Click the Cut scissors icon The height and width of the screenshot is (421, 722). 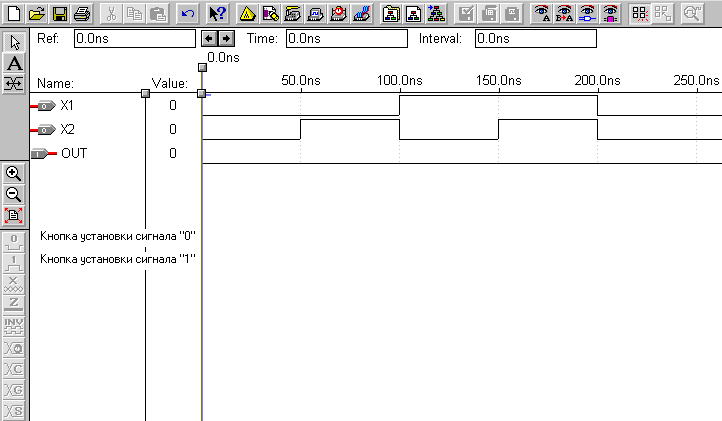point(111,14)
